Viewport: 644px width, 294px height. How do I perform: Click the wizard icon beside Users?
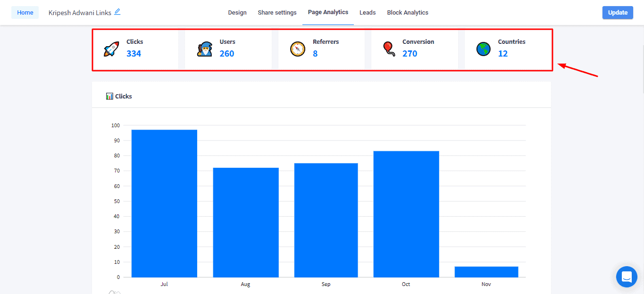(204, 49)
